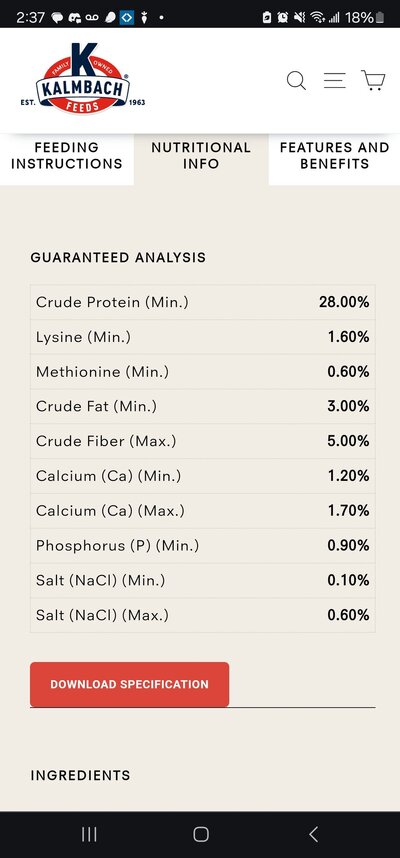Select the Nutritional Info tab
Viewport: 400px width, 858px height.
click(x=201, y=156)
